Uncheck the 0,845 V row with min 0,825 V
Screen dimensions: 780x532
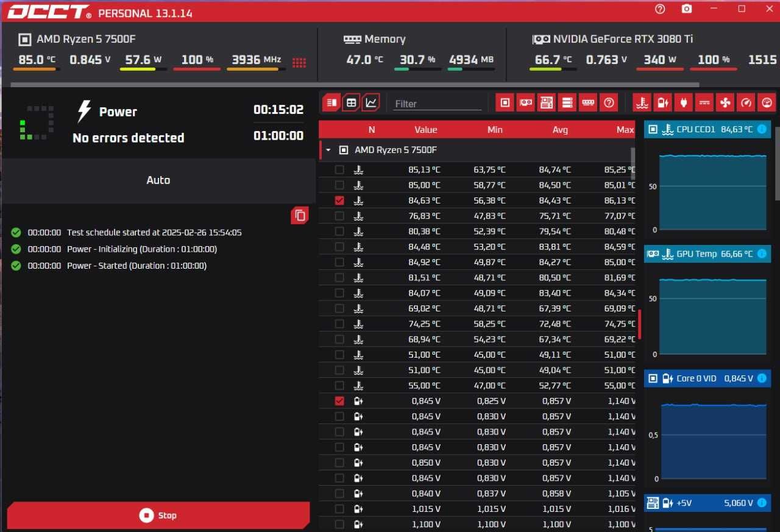[x=339, y=401]
